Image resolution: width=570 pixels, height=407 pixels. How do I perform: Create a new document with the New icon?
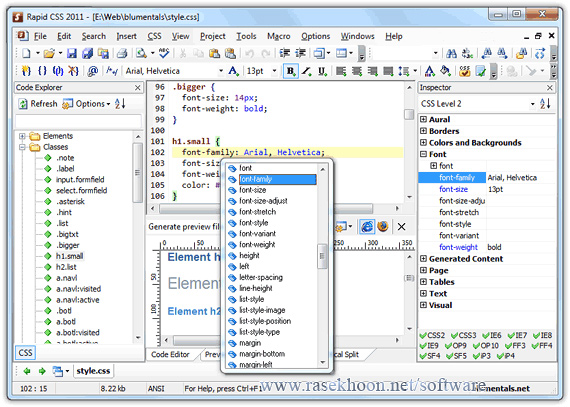pos(26,53)
